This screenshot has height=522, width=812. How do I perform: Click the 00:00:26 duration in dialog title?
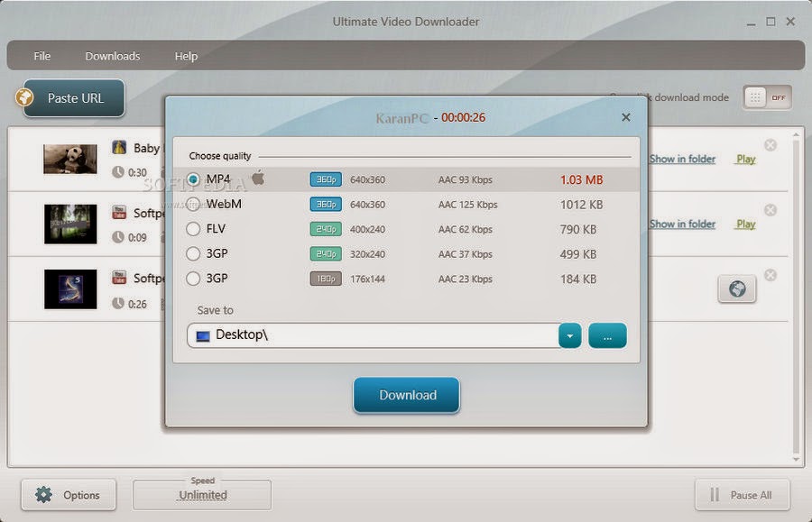[x=463, y=117]
